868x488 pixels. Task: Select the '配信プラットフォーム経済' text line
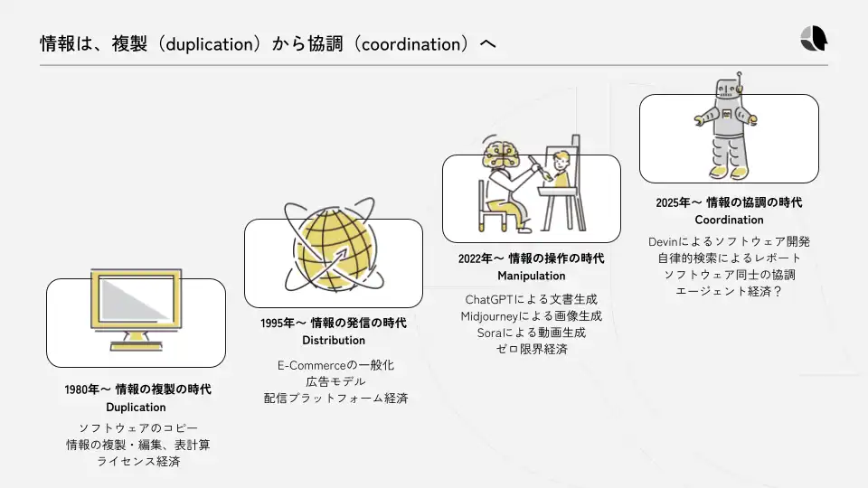[x=335, y=398]
